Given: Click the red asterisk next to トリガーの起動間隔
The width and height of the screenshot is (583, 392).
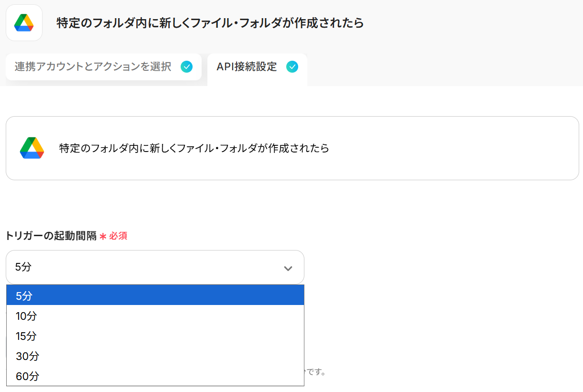Looking at the screenshot, I should coord(103,236).
